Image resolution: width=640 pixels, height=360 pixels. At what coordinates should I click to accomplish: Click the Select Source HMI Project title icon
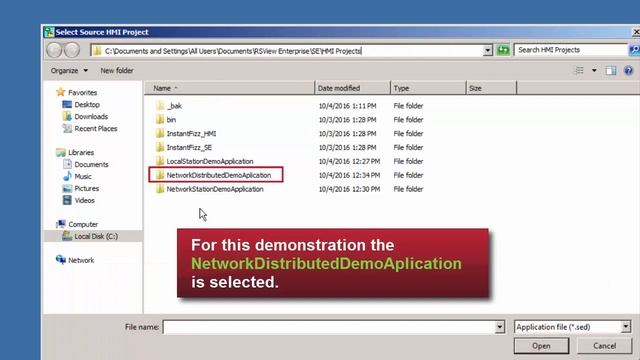coord(49,32)
